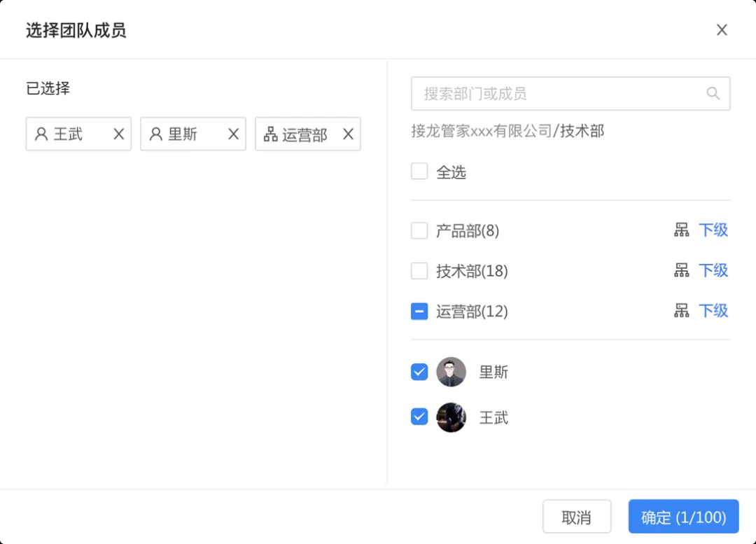
Task: Click 王武's avatar photo
Action: click(451, 417)
